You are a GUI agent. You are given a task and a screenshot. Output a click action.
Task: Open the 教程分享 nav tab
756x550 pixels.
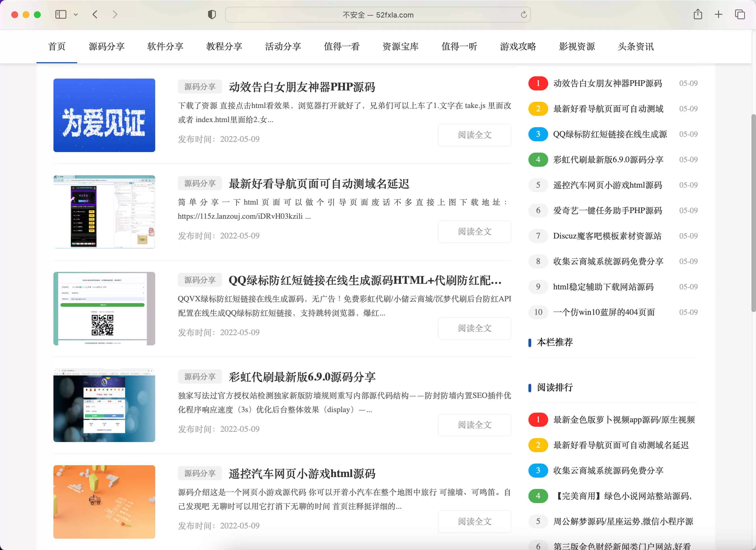click(x=224, y=47)
